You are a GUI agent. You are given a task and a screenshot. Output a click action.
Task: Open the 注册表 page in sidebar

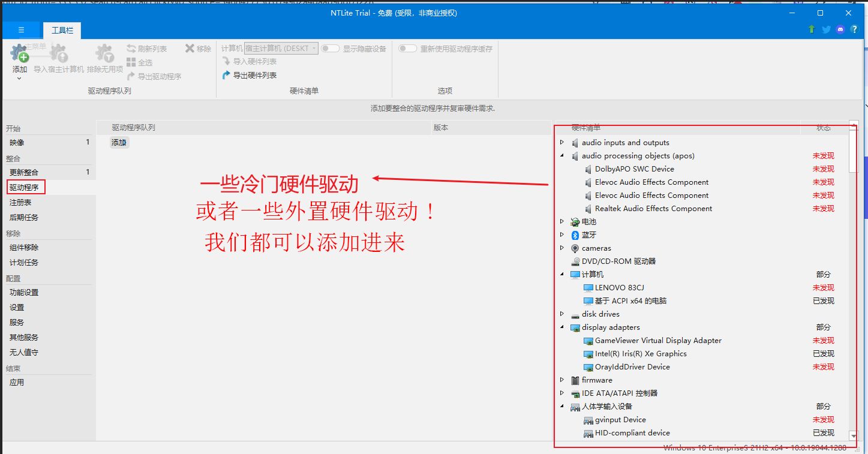20,203
